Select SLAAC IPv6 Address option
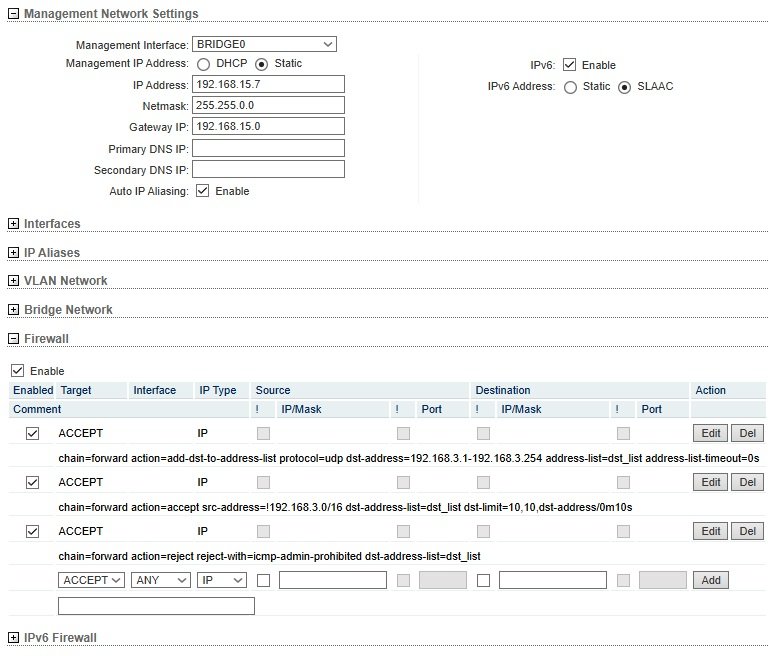 624,87
